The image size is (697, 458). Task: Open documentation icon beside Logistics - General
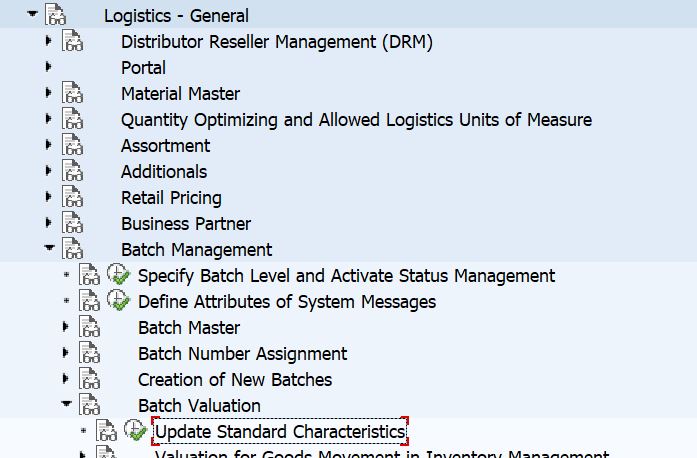[x=56, y=15]
